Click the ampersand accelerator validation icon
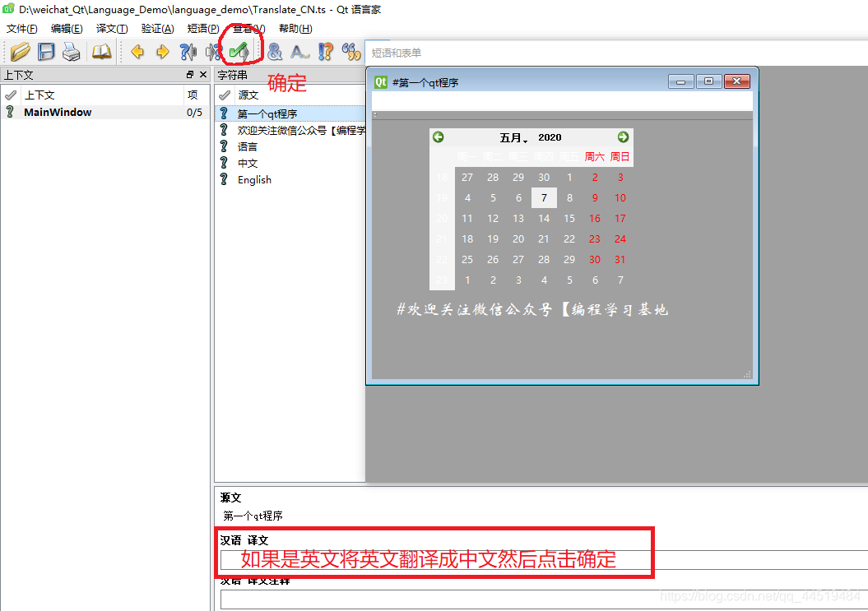The height and width of the screenshot is (611, 868). click(x=275, y=51)
